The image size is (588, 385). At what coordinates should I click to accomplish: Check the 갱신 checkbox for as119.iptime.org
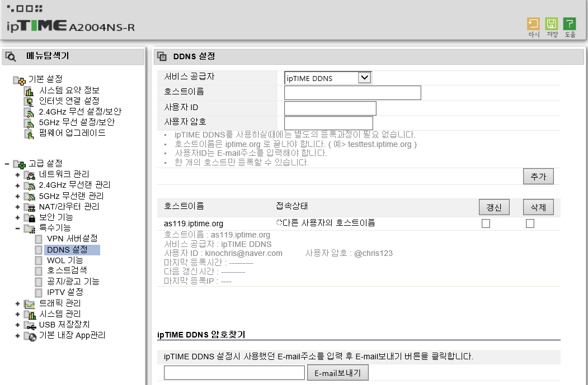486,224
